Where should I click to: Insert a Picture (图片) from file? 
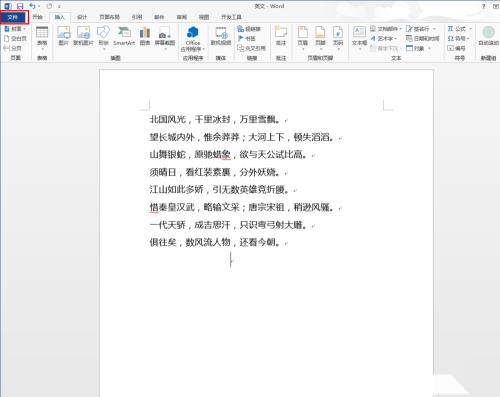[x=64, y=36]
